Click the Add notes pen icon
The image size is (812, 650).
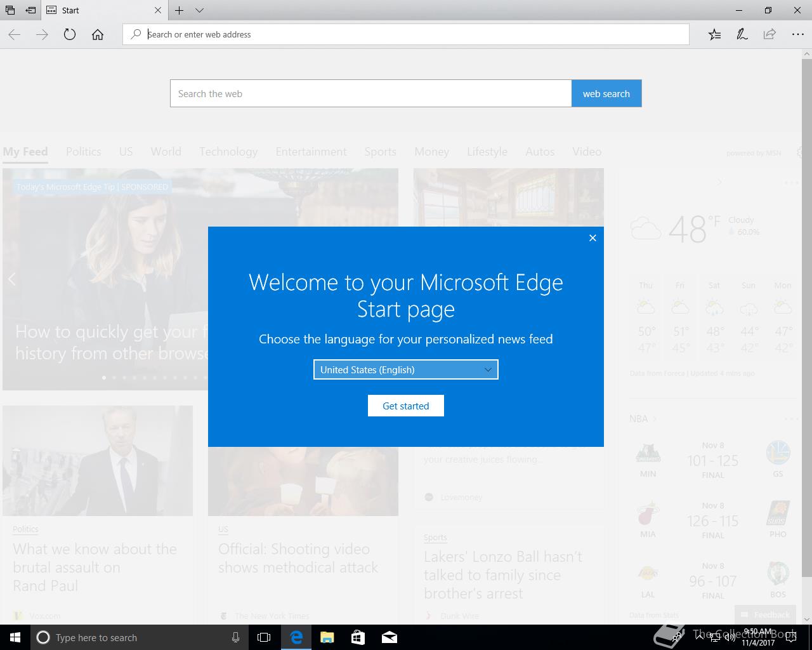click(742, 35)
